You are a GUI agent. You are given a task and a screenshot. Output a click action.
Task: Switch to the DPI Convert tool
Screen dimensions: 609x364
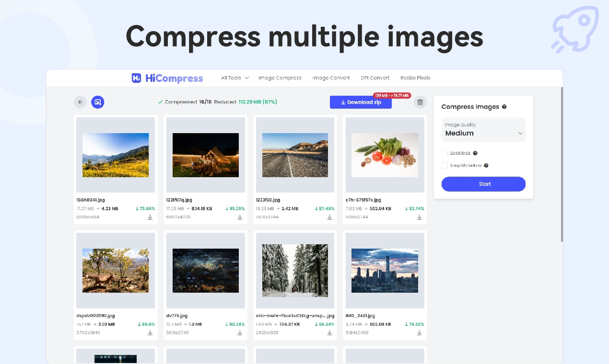coord(375,78)
